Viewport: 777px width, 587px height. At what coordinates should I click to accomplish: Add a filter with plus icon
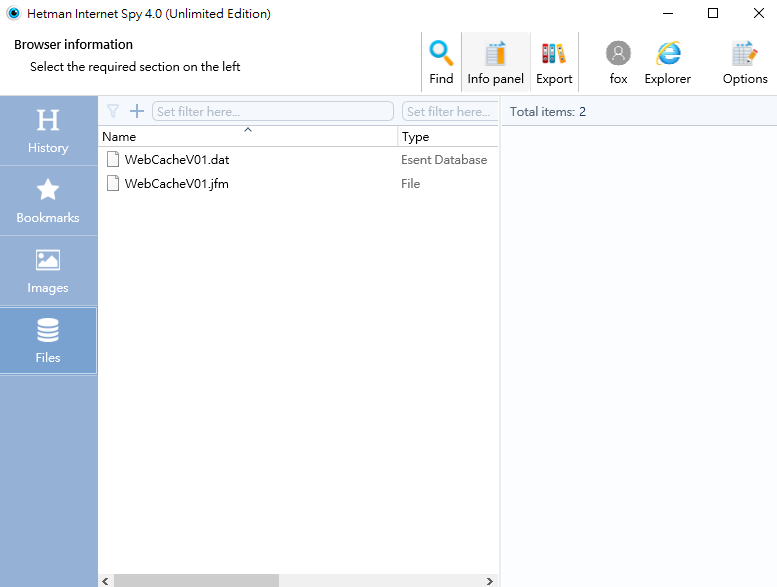(137, 111)
